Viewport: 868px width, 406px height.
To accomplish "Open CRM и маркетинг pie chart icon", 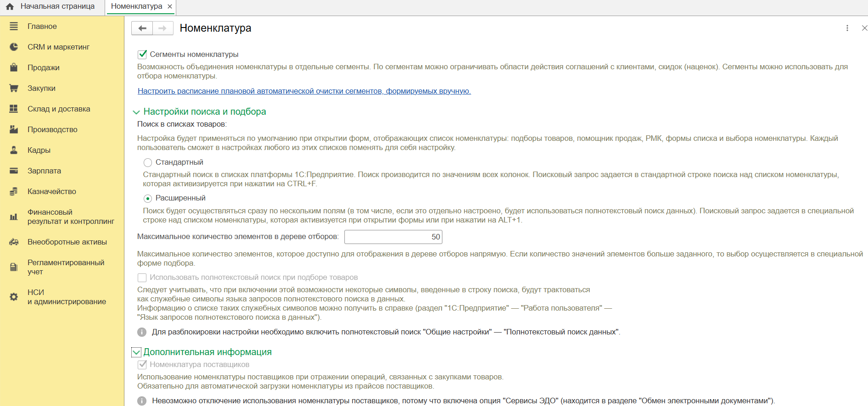I will coord(14,47).
